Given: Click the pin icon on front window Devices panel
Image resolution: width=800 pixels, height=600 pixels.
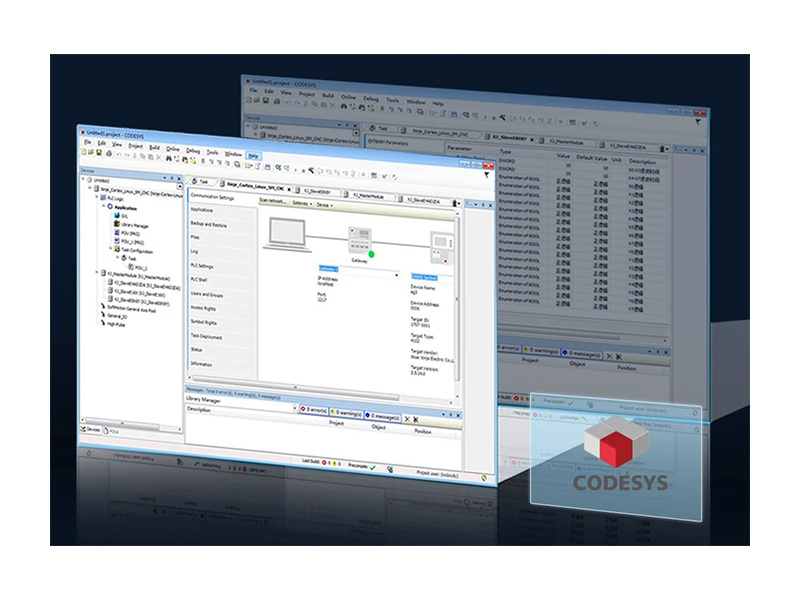Looking at the screenshot, I should pos(172,178).
